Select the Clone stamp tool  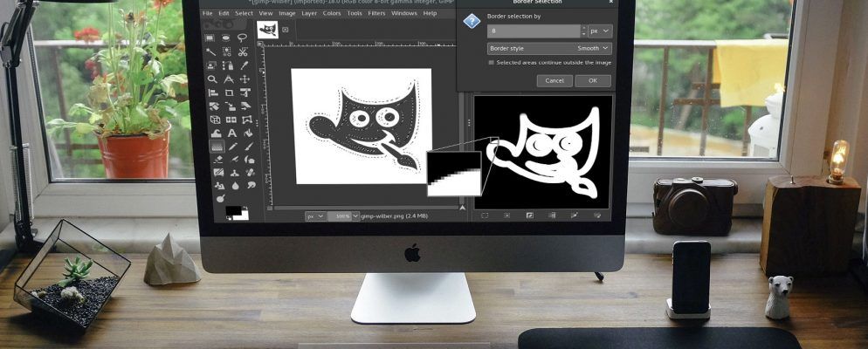click(x=235, y=173)
